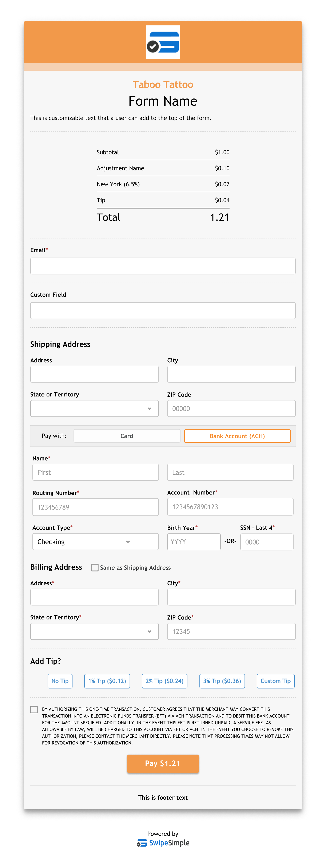Viewport: 326px width, 868px height.
Task: Select the 3% Tip ($0.36) option
Action: [222, 681]
